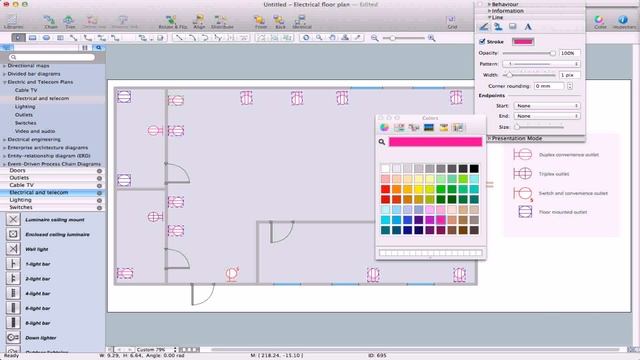Close the Cable TV library with its round button
The height and width of the screenshot is (360, 640).
click(x=99, y=185)
